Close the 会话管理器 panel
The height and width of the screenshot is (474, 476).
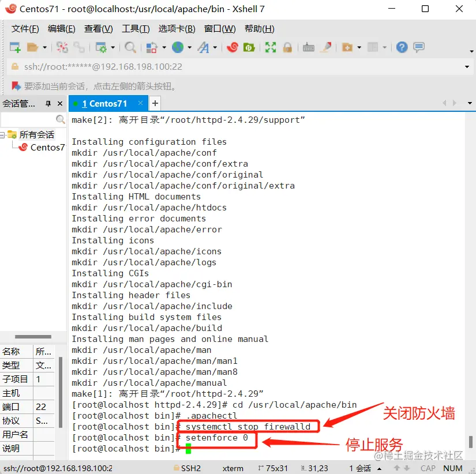tap(60, 104)
